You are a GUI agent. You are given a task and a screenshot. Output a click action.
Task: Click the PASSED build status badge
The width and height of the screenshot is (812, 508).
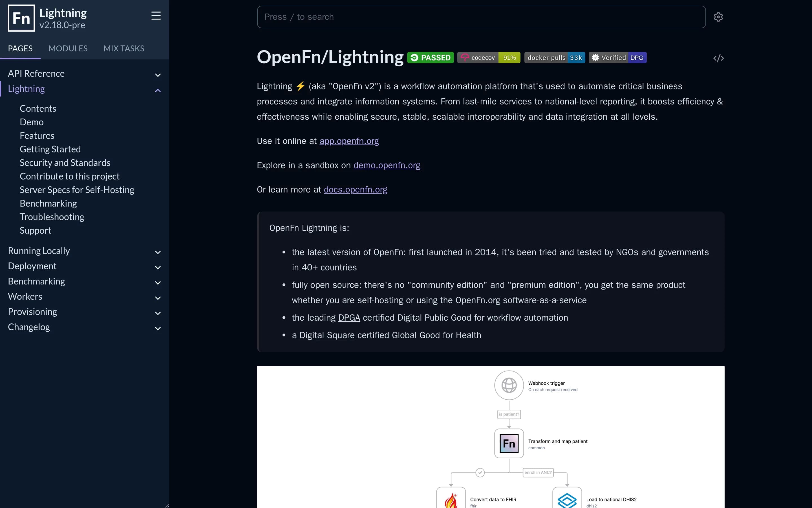tap(431, 58)
